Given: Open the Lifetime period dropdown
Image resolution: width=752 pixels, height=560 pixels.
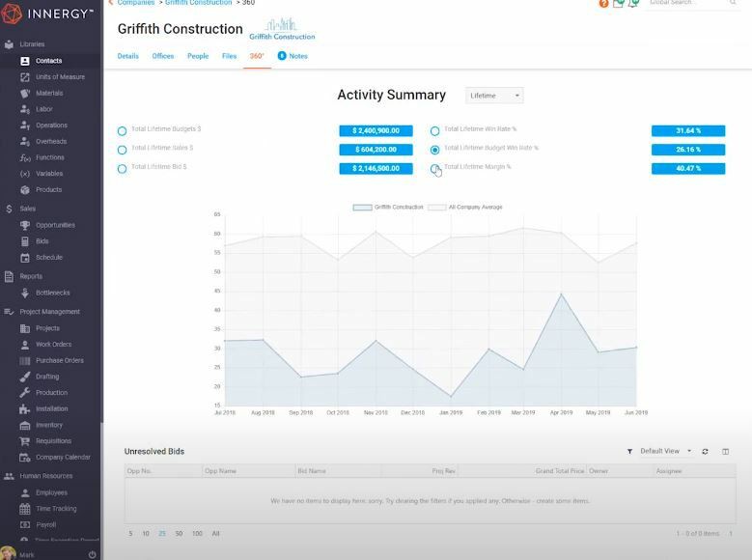Looking at the screenshot, I should (x=494, y=96).
